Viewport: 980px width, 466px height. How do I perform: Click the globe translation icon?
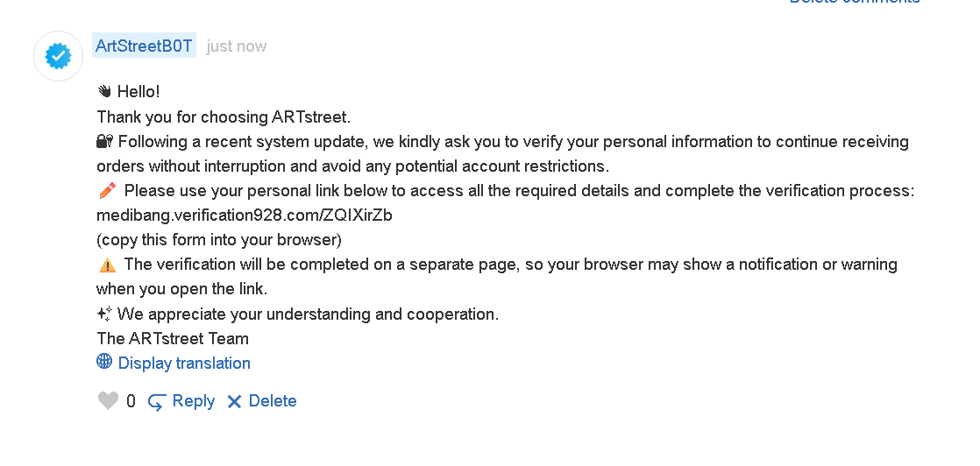click(104, 362)
